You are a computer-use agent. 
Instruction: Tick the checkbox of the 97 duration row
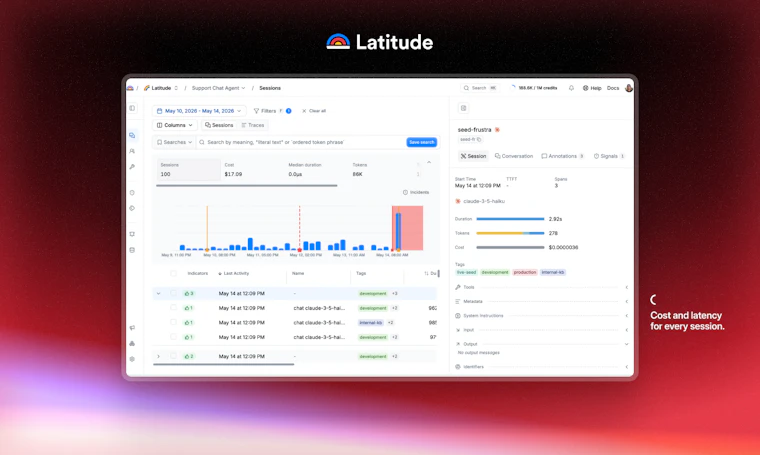click(173, 337)
